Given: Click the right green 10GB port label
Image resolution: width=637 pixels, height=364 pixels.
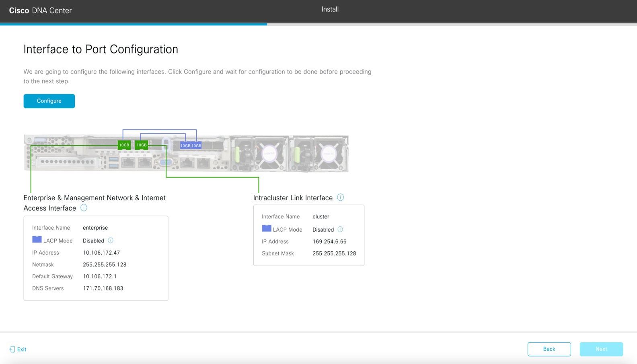Looking at the screenshot, I should pyautogui.click(x=142, y=145).
